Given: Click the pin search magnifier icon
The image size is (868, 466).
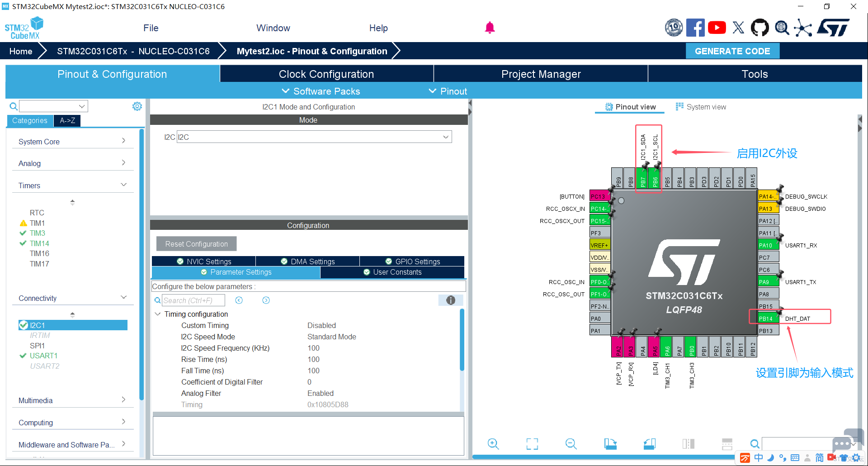Looking at the screenshot, I should [755, 444].
